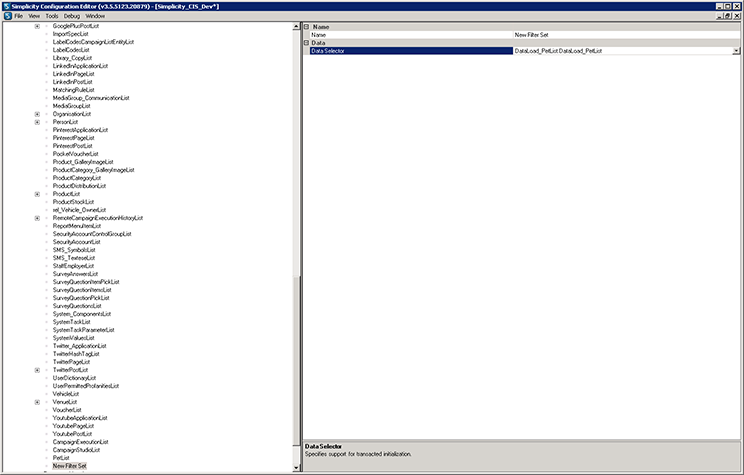Open the View menu
744x475 pixels.
coord(34,16)
